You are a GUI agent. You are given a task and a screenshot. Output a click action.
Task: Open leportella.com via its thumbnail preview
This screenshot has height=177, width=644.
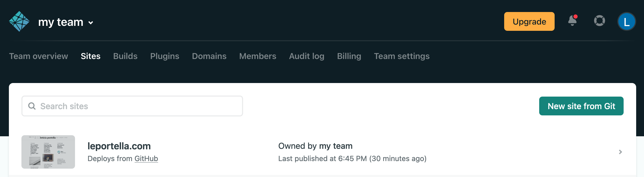48,152
